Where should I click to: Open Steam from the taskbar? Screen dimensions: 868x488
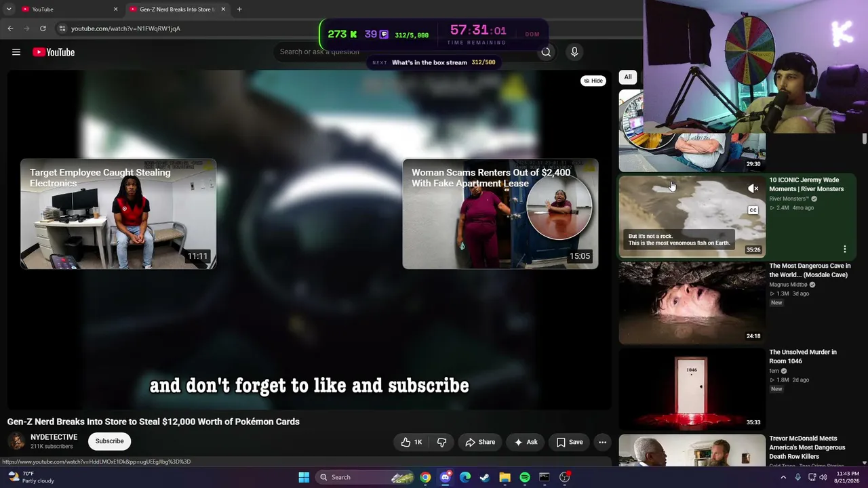[x=485, y=477]
